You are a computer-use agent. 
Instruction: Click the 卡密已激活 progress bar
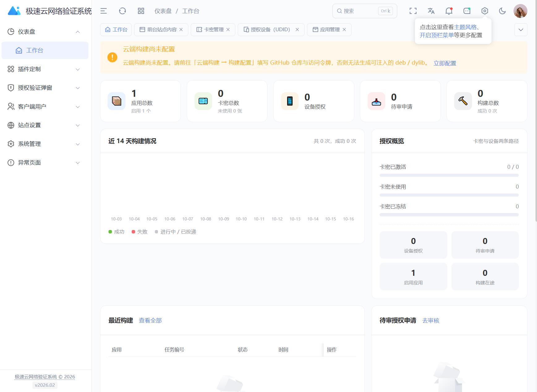[449, 175]
